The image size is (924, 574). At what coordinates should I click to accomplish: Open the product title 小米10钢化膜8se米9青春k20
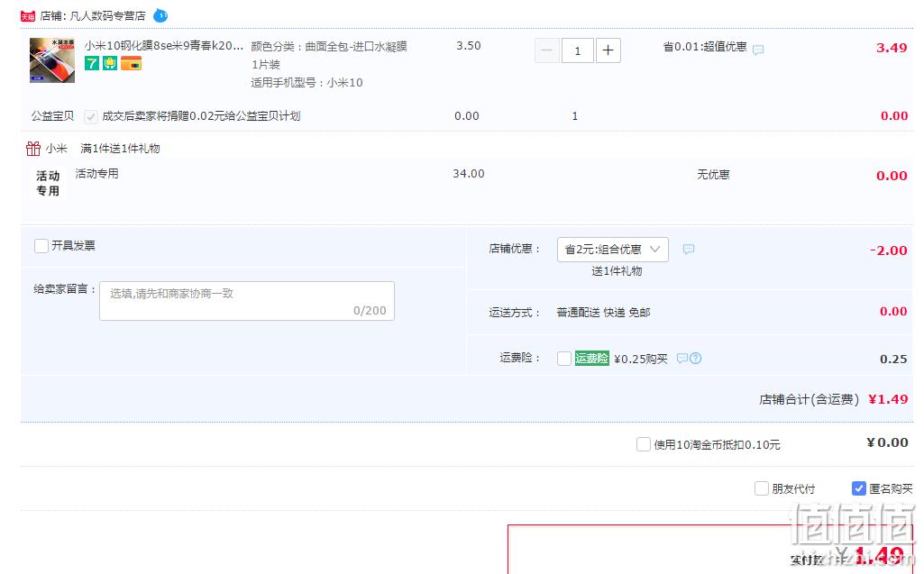164,45
